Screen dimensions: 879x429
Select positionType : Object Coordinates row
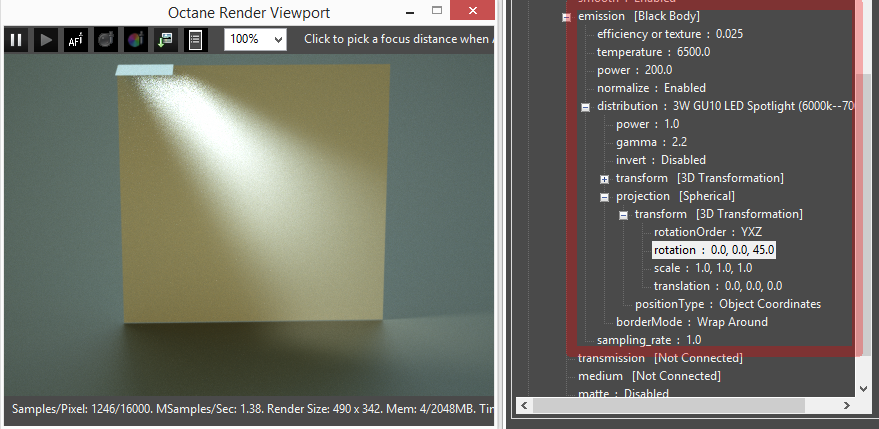tap(728, 304)
